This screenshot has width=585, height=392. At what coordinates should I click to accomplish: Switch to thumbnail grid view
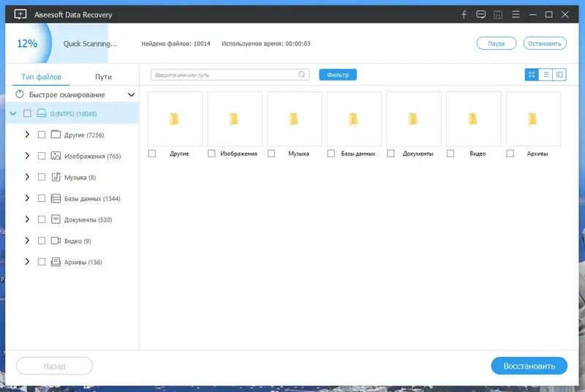532,75
